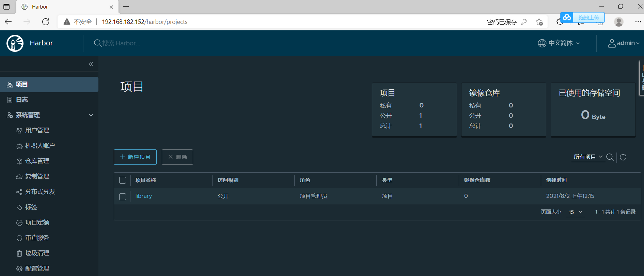
Task: Click the 2021/8/2 上午12:15 creation time
Action: pyautogui.click(x=570, y=196)
